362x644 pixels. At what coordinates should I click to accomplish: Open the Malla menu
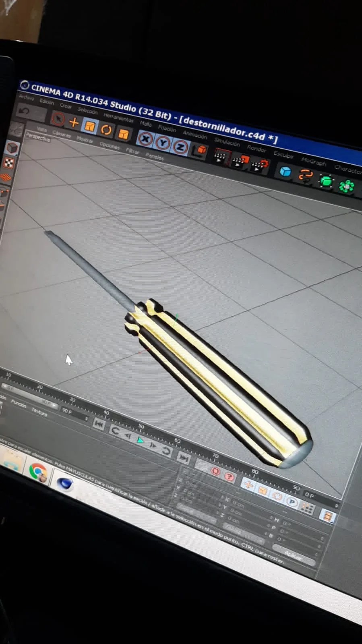coord(145,124)
